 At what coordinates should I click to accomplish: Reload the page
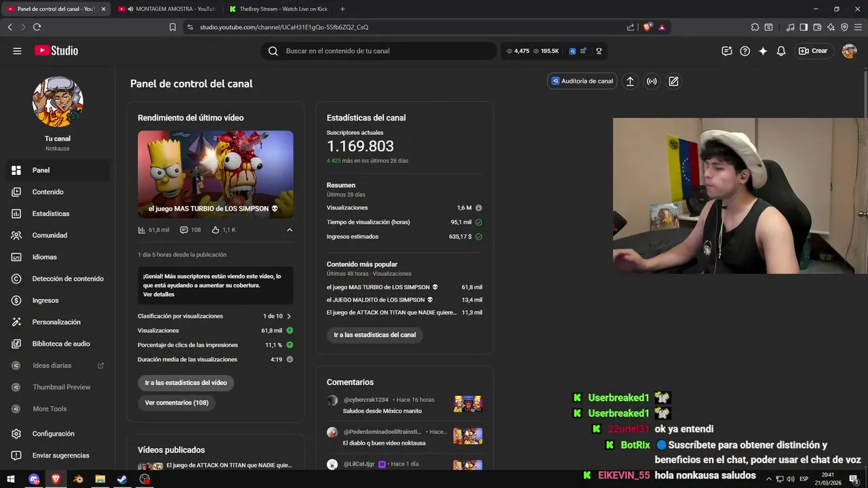(x=37, y=27)
